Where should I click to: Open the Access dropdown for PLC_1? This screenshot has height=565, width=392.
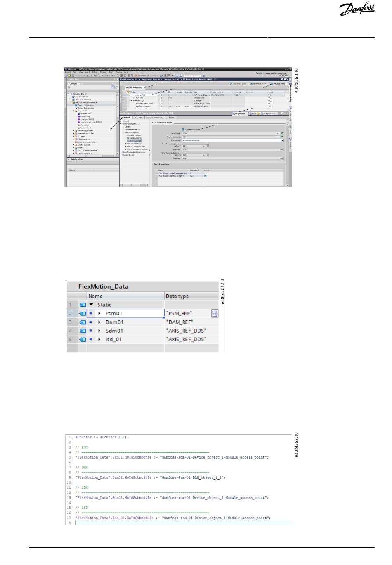pos(283,95)
